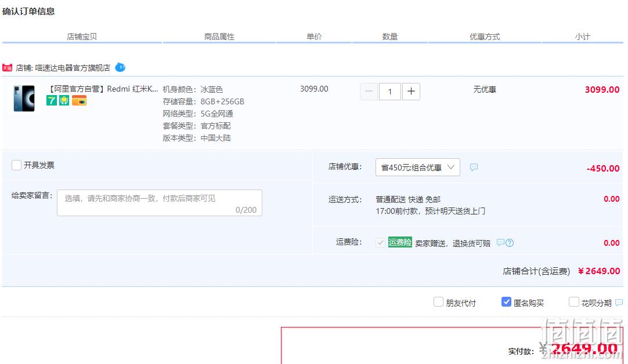
Task: Click the question mark help icon for 运费险
Action: pyautogui.click(x=510, y=243)
